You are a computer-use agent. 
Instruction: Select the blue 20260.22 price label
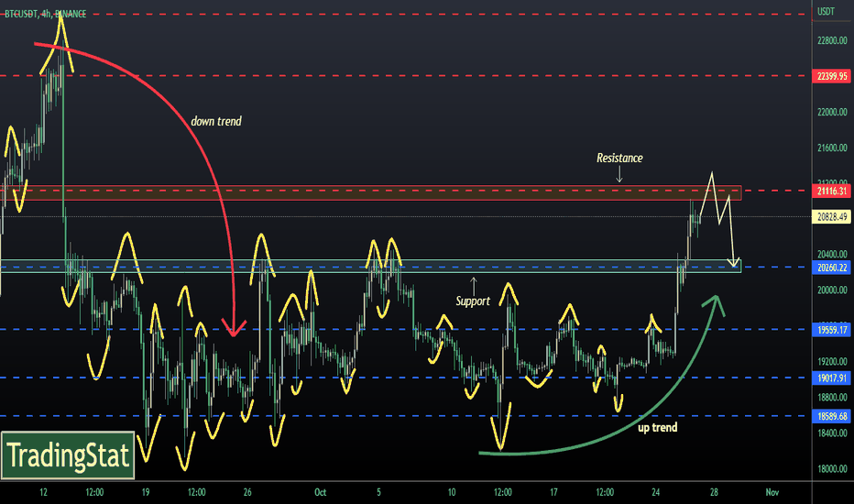832,268
